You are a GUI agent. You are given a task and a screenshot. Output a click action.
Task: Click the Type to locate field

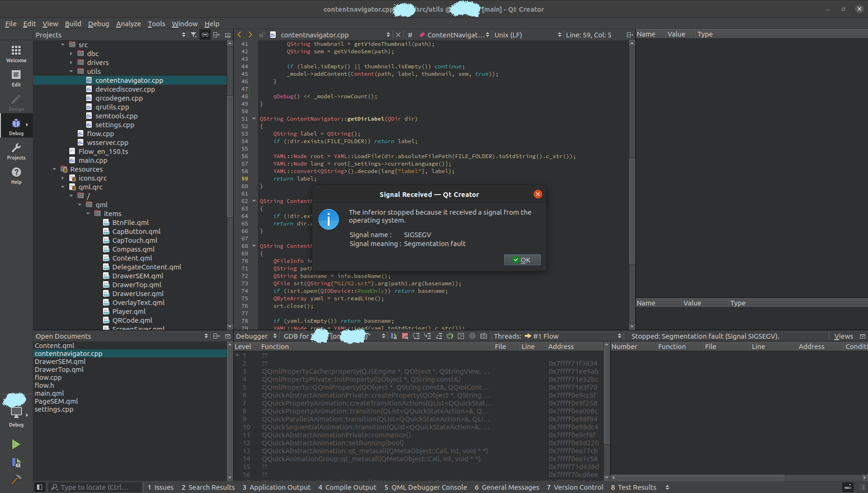point(95,487)
